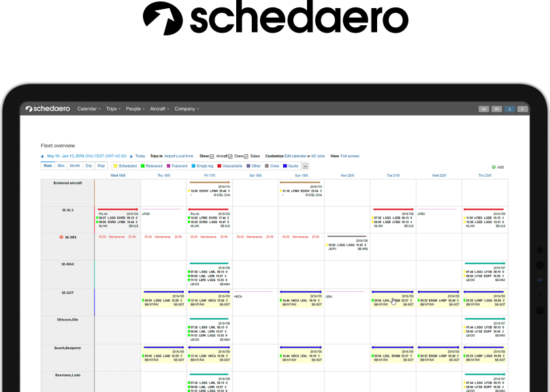Click the green Released legend swatch
The height and width of the screenshot is (392, 550).
click(143, 166)
